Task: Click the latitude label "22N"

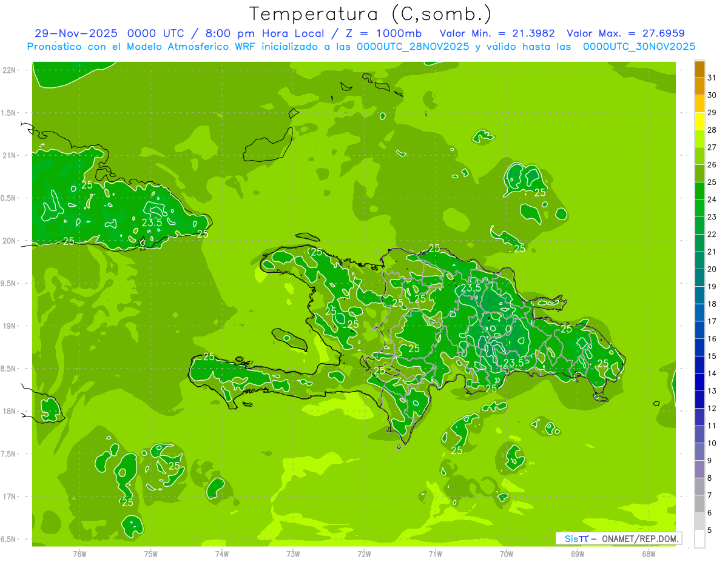Action: click(10, 70)
